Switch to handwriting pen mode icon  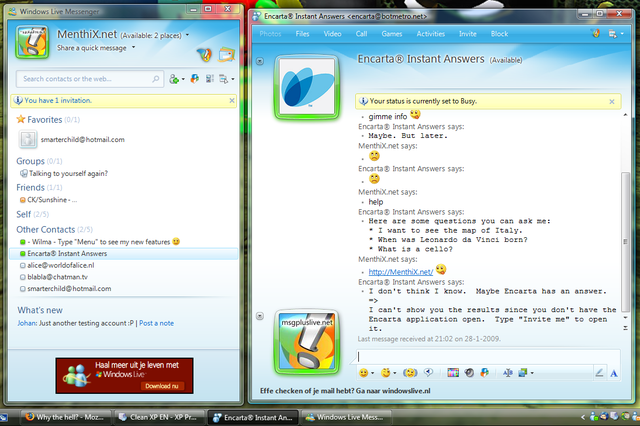point(599,373)
